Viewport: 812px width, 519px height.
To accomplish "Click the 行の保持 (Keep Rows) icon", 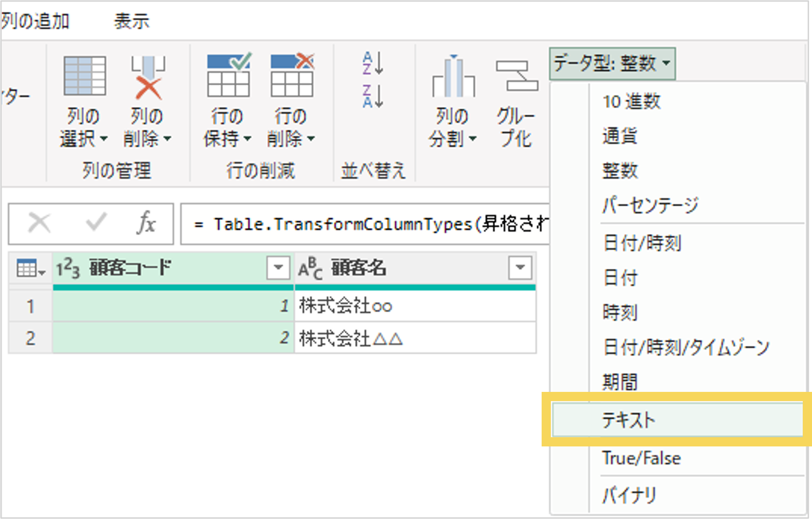I will click(x=228, y=75).
